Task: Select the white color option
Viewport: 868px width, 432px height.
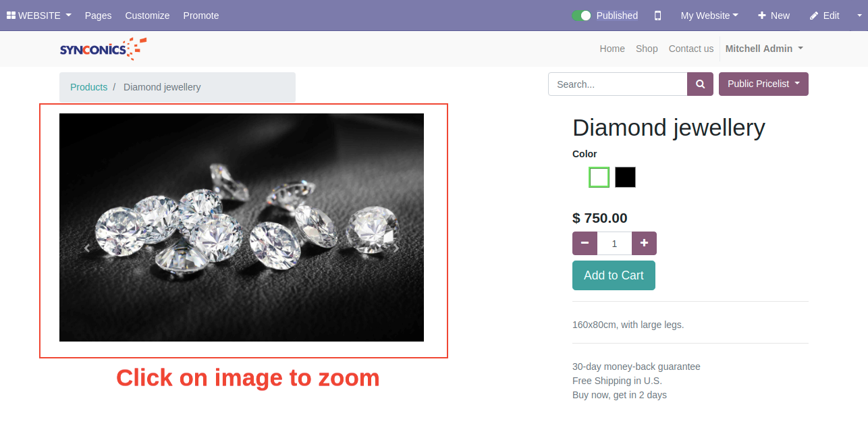Action: [x=599, y=178]
